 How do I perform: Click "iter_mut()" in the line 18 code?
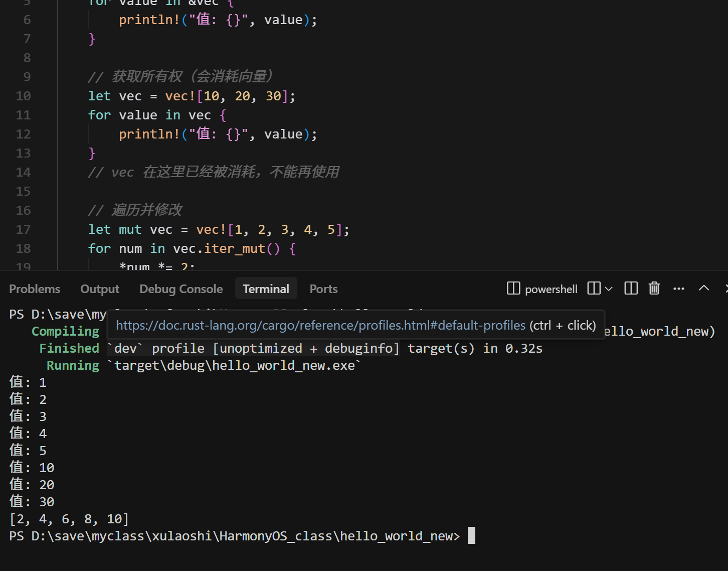[x=242, y=249]
